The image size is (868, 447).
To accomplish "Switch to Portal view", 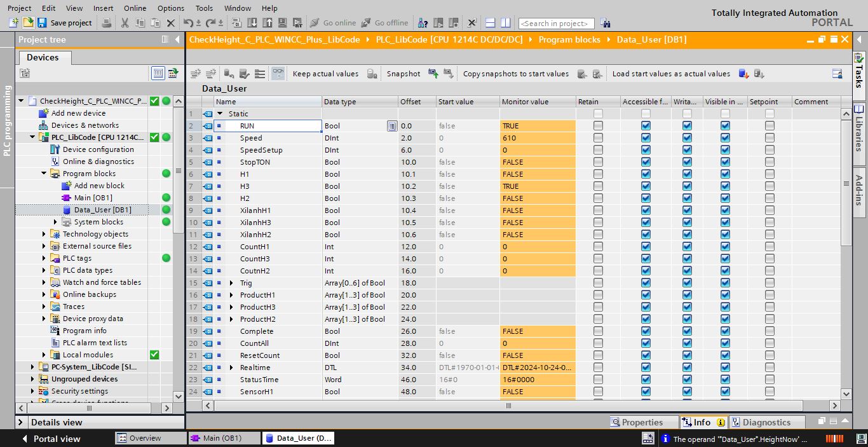I will (51, 439).
